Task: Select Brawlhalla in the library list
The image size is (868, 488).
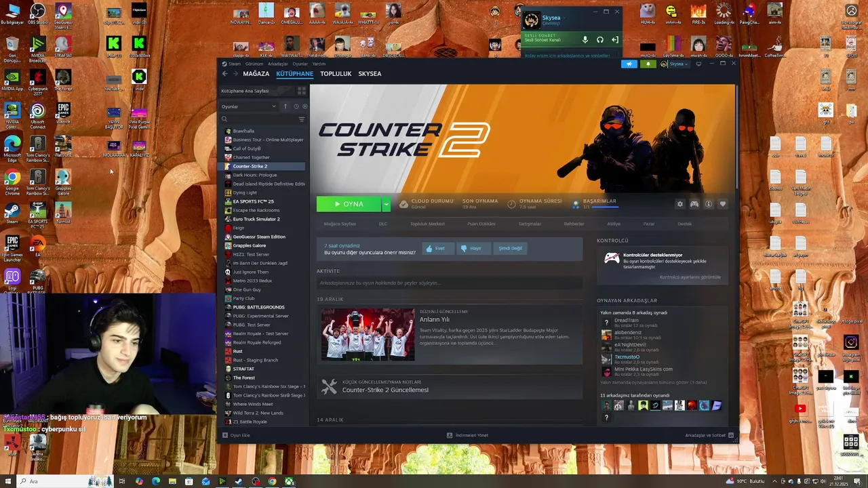Action: click(x=264, y=131)
